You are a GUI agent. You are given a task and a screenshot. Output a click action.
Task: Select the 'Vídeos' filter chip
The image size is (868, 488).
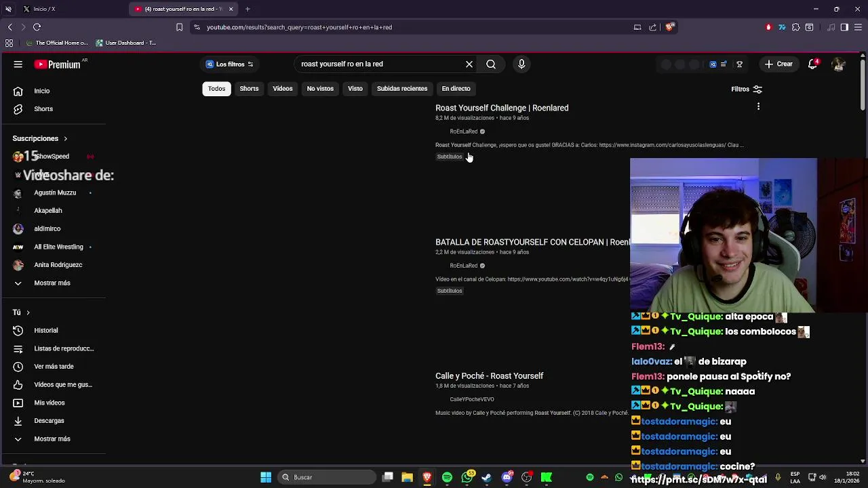click(283, 89)
